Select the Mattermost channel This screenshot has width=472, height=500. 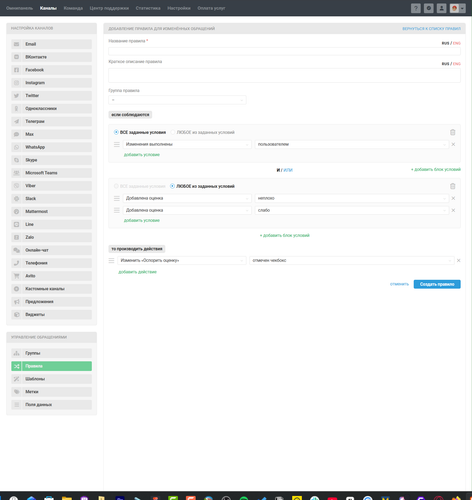[x=51, y=211]
